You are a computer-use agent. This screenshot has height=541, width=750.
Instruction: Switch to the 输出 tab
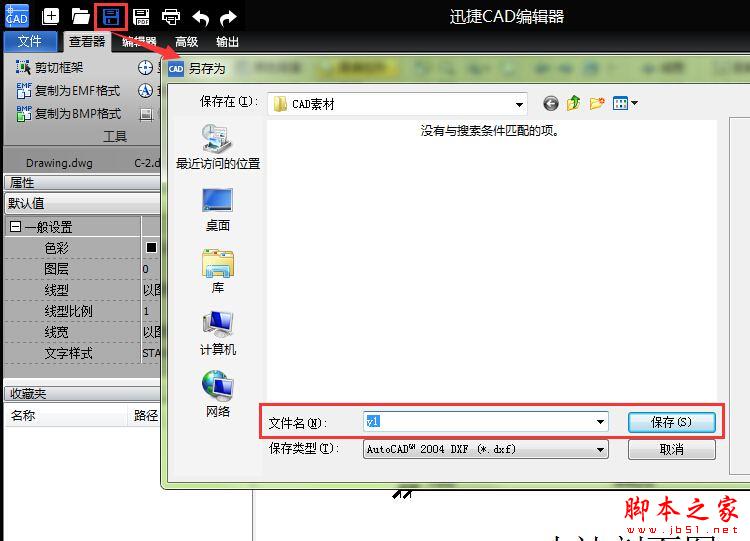coord(227,42)
